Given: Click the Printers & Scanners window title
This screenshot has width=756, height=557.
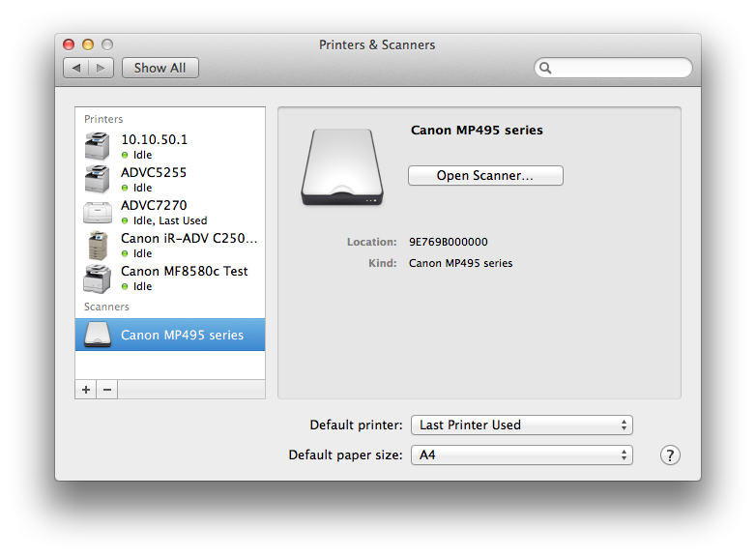Looking at the screenshot, I should point(377,44).
